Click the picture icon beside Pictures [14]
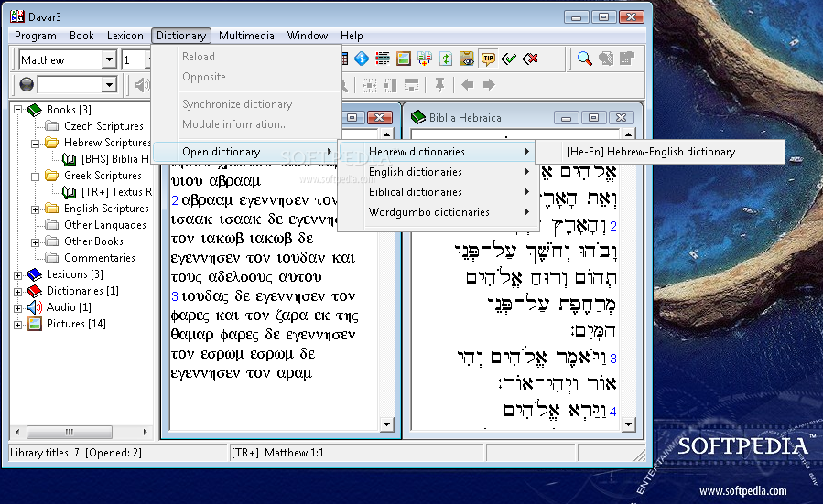 pyautogui.click(x=35, y=324)
